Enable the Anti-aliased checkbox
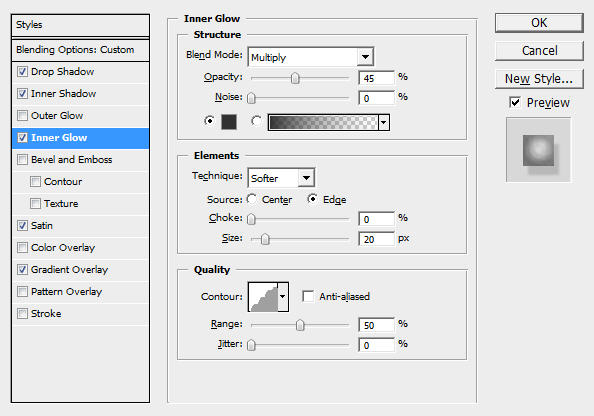This screenshot has width=594, height=416. pyautogui.click(x=308, y=296)
